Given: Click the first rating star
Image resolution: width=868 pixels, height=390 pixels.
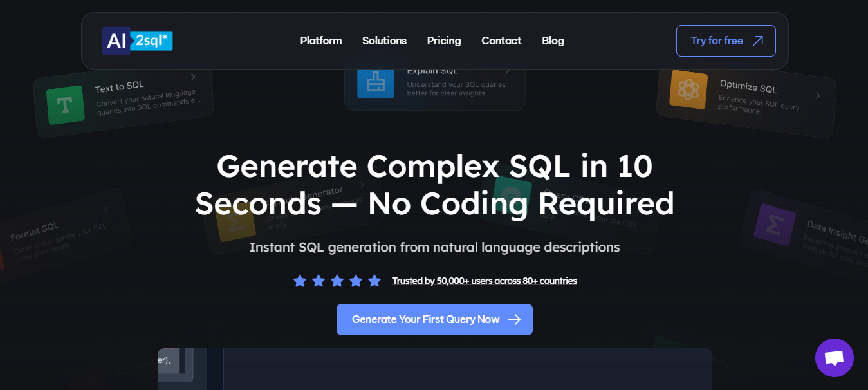Looking at the screenshot, I should [300, 281].
